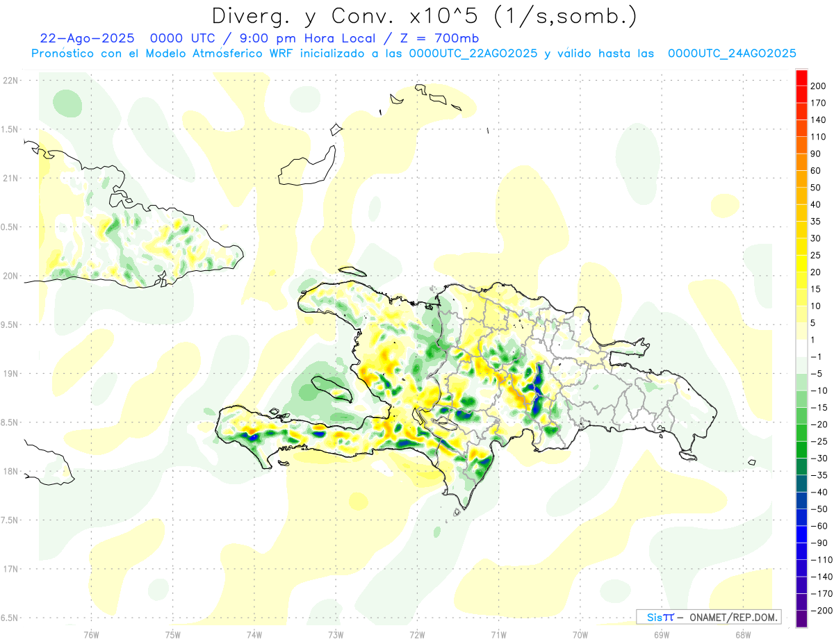Click the "8.5N" latitude label

10,422
